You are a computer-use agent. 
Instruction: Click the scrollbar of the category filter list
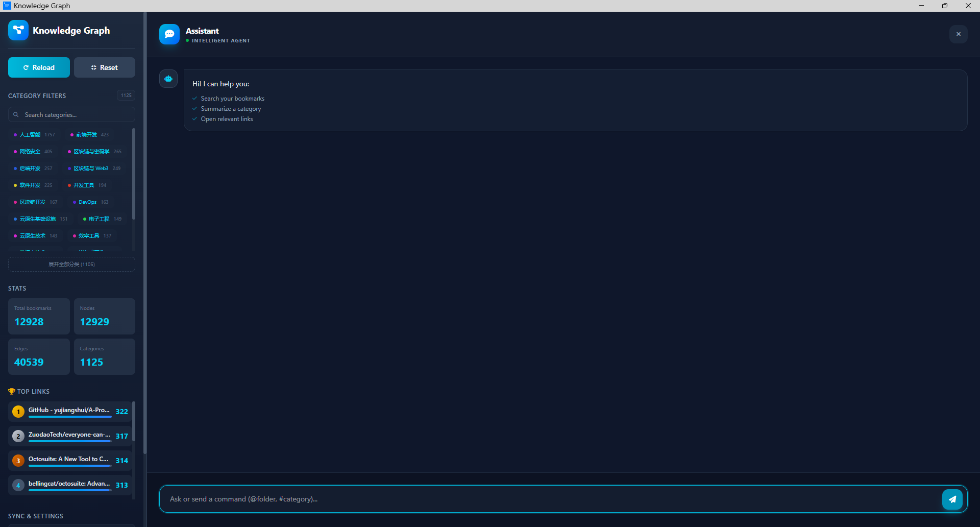pos(134,174)
